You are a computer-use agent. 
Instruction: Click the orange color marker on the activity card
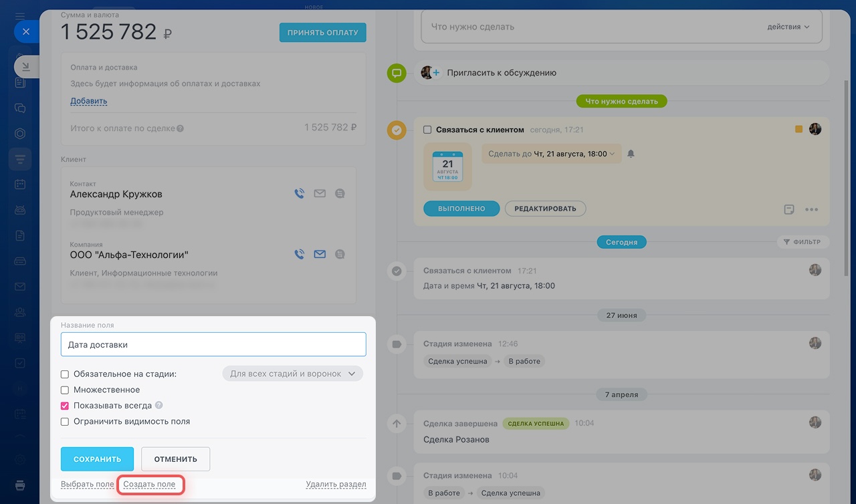coord(798,129)
